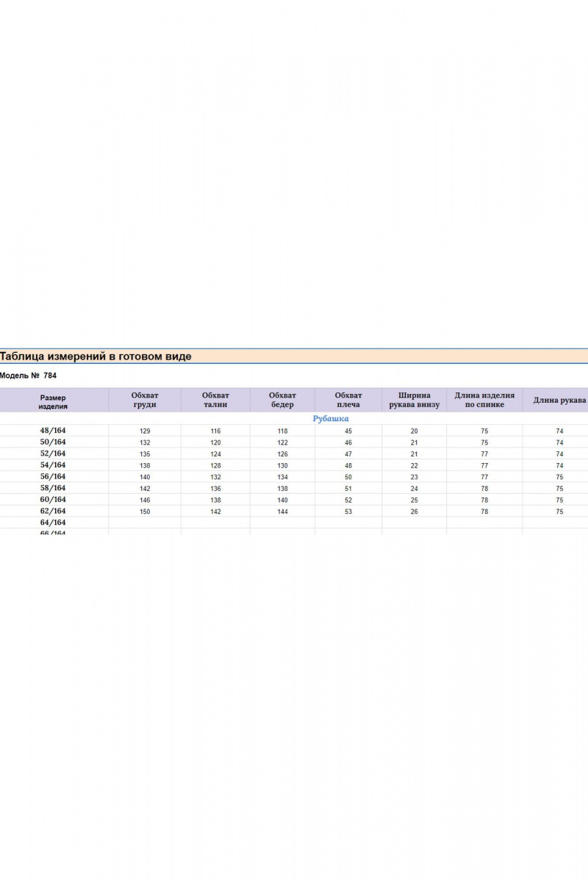Image resolution: width=588 pixels, height=882 pixels.
Task: Select the 'Обхват бедер' column header
Action: pos(282,400)
